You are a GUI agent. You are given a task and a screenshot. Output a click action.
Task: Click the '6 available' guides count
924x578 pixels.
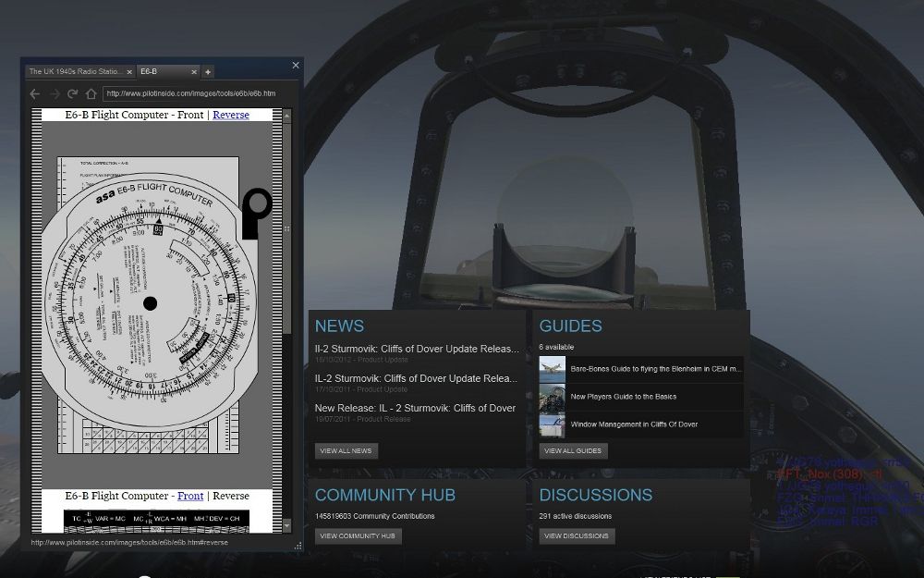(556, 348)
